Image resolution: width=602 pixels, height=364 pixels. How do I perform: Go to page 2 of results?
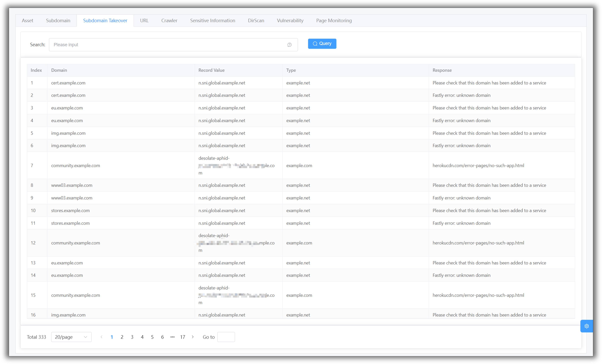tap(122, 337)
